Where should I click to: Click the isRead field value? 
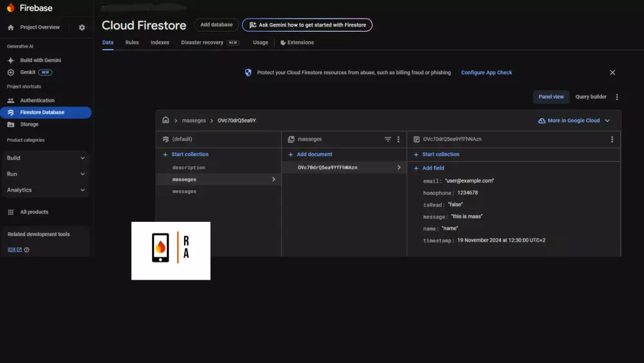pos(455,205)
